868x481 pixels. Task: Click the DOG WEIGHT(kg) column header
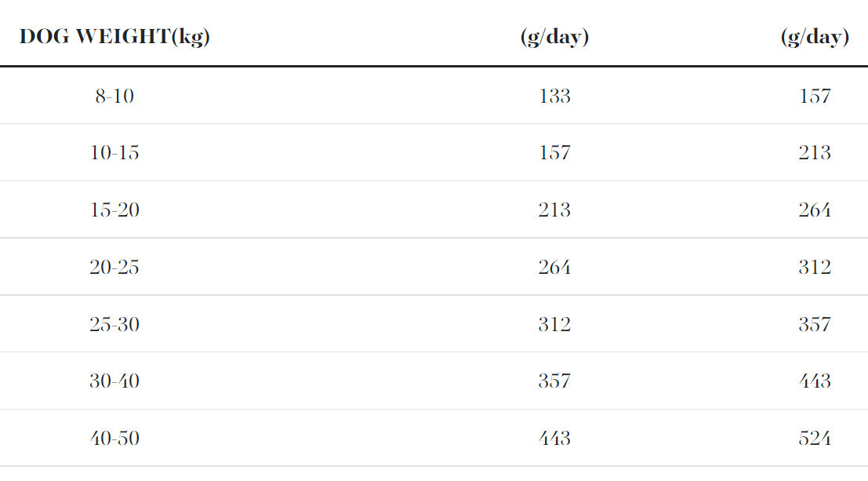(x=114, y=37)
